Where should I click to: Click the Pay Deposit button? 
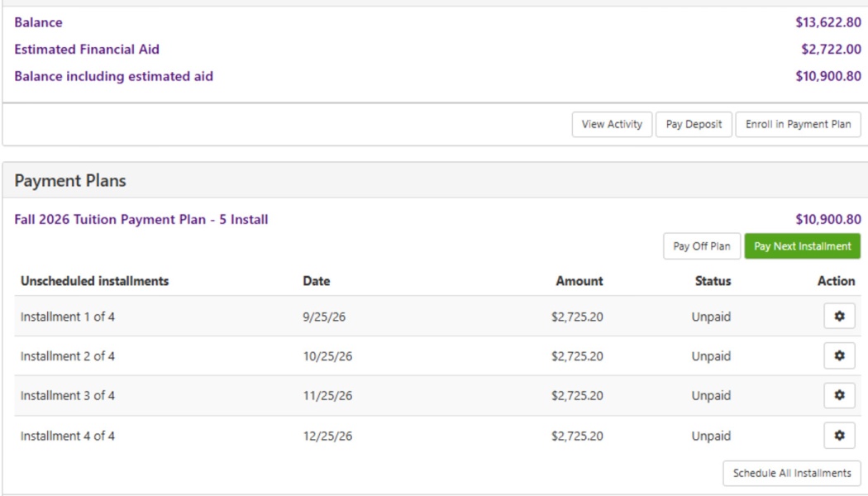click(x=694, y=125)
